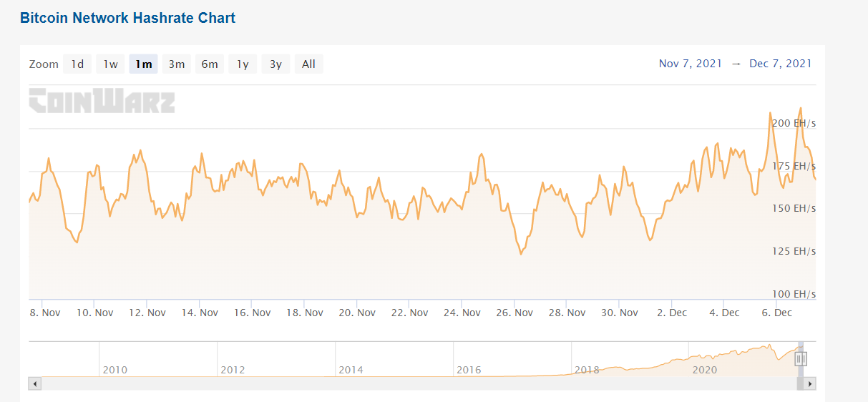Click the CoinWarz watermark logo
This screenshot has height=402, width=868.
[x=102, y=101]
